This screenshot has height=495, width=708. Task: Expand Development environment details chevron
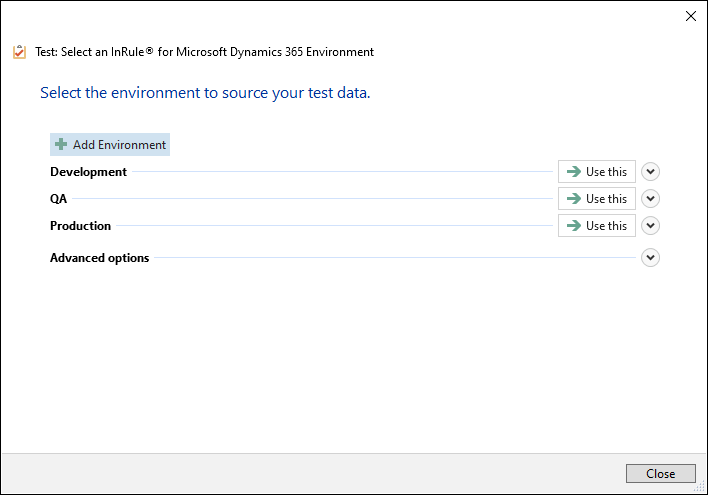click(650, 172)
